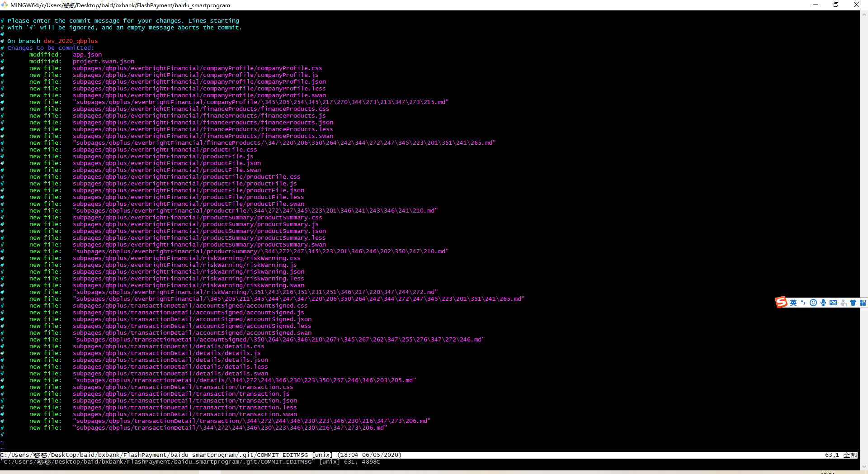Click the transaction.json file path
This screenshot has height=474, width=868.
(x=185, y=401)
